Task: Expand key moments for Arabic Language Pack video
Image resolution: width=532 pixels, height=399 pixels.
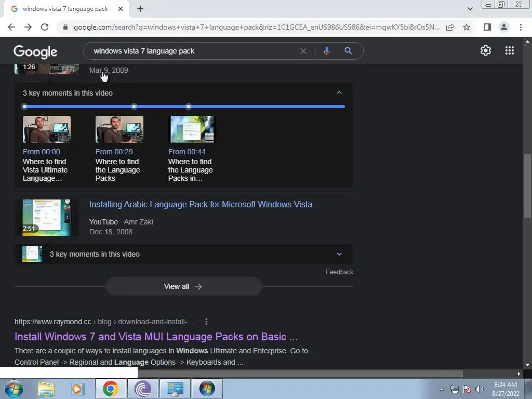Action: [339, 254]
